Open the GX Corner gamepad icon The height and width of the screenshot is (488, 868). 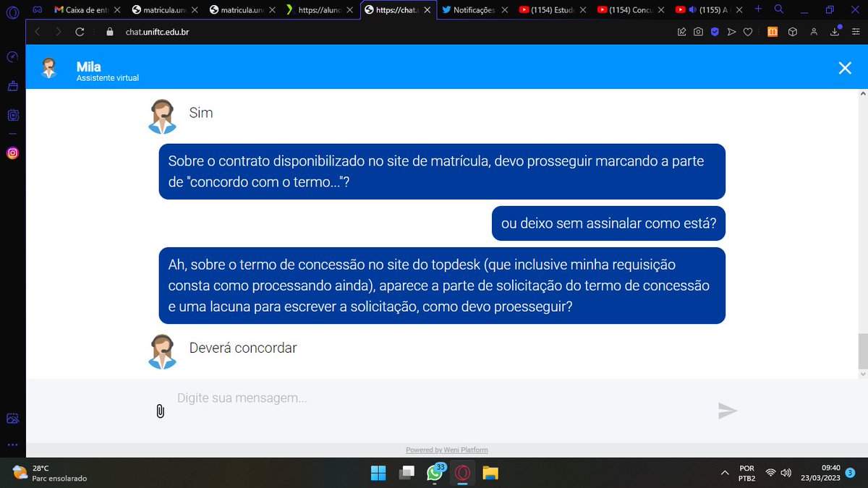pos(38,10)
